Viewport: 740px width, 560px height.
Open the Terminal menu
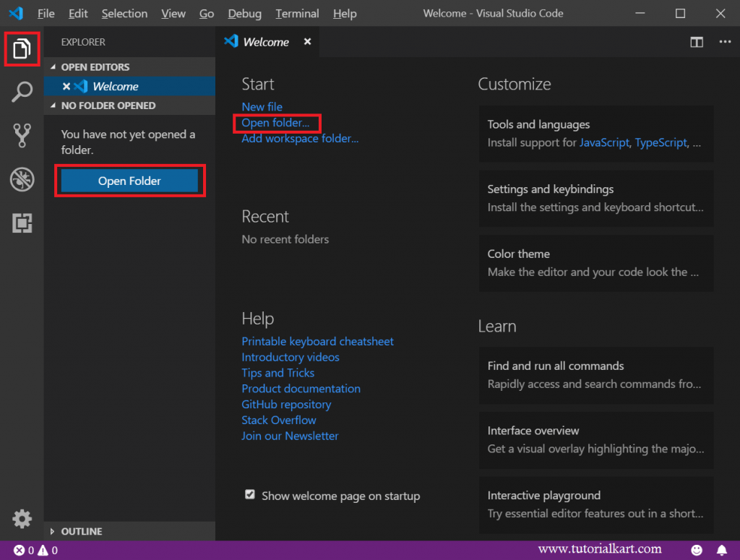pyautogui.click(x=297, y=13)
